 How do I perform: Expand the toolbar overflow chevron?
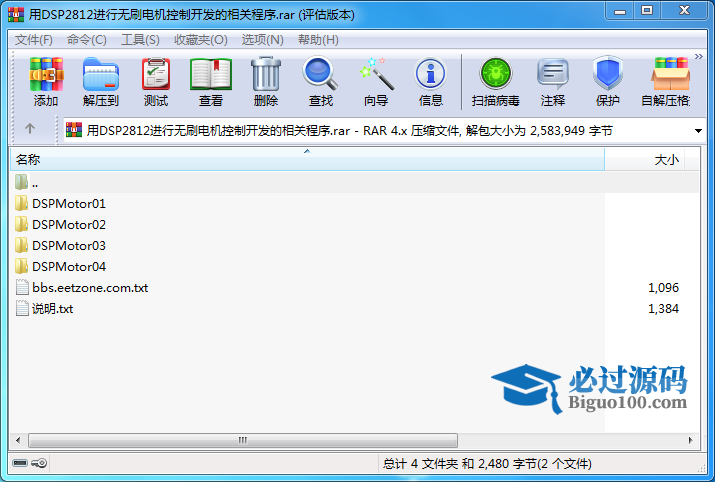click(699, 57)
